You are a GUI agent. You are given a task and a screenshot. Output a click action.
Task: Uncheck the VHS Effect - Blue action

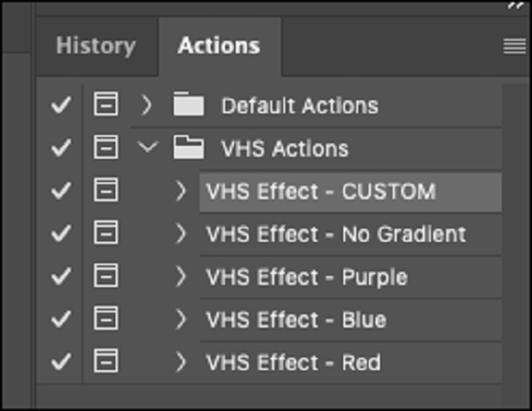(61, 320)
